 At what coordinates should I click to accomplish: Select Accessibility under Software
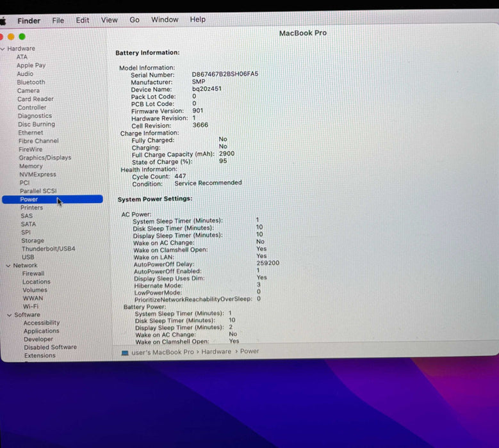click(42, 323)
